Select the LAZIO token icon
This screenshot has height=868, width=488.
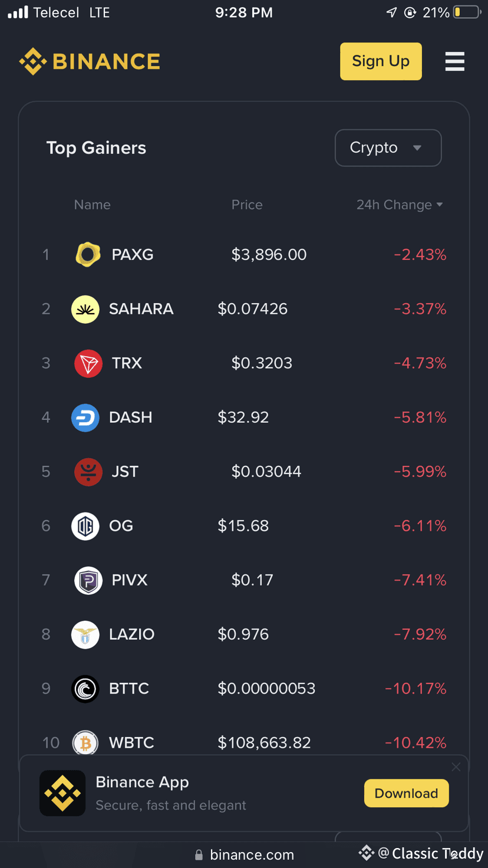85,634
